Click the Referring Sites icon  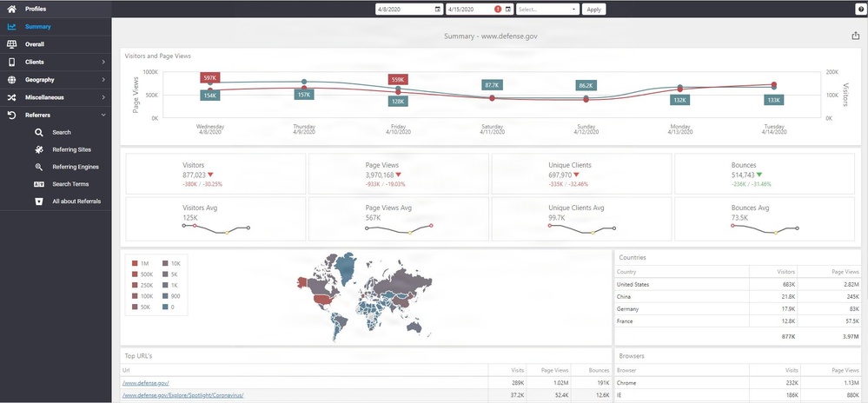pos(39,149)
